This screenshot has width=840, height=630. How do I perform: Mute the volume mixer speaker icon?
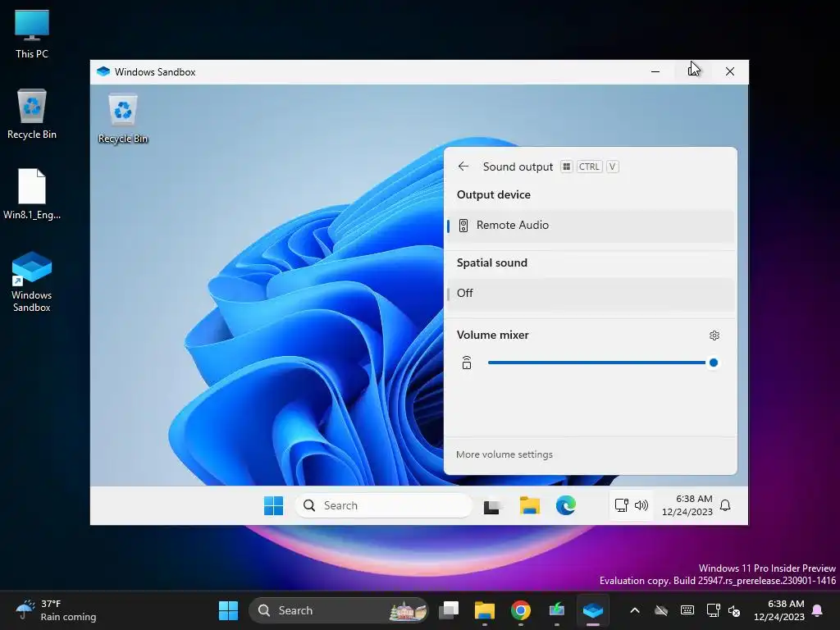[467, 363]
